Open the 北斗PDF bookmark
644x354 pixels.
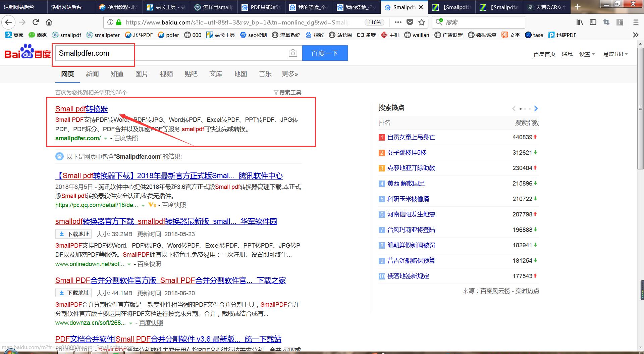[139, 35]
